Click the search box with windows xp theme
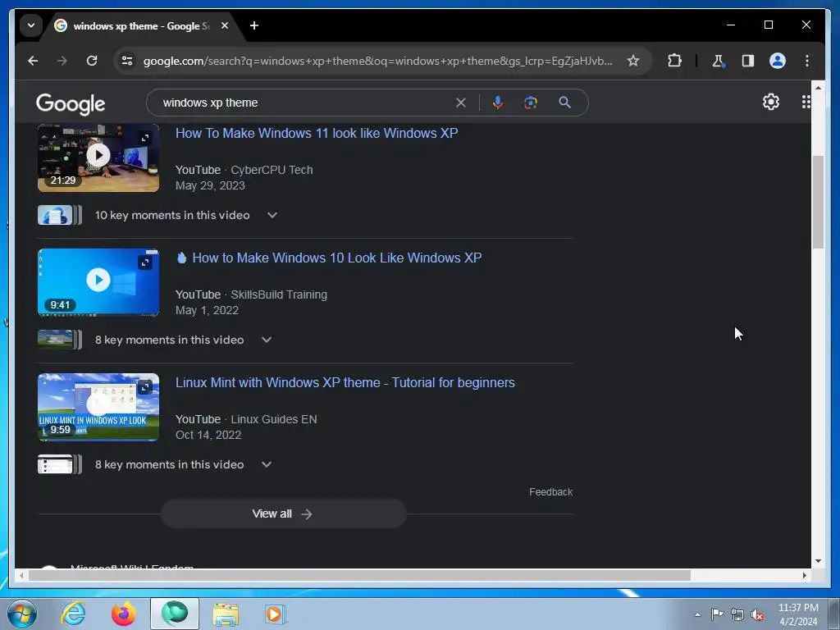Image resolution: width=840 pixels, height=630 pixels. 305,103
